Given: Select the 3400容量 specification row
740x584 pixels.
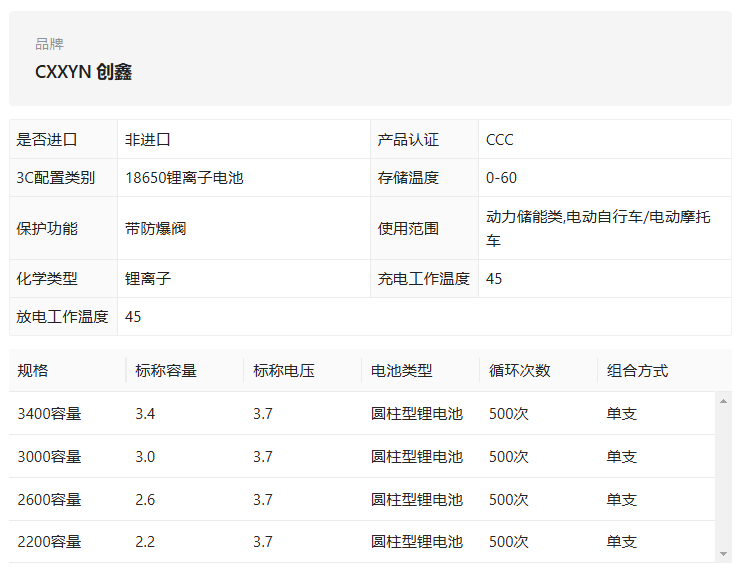Looking at the screenshot, I should (x=362, y=414).
